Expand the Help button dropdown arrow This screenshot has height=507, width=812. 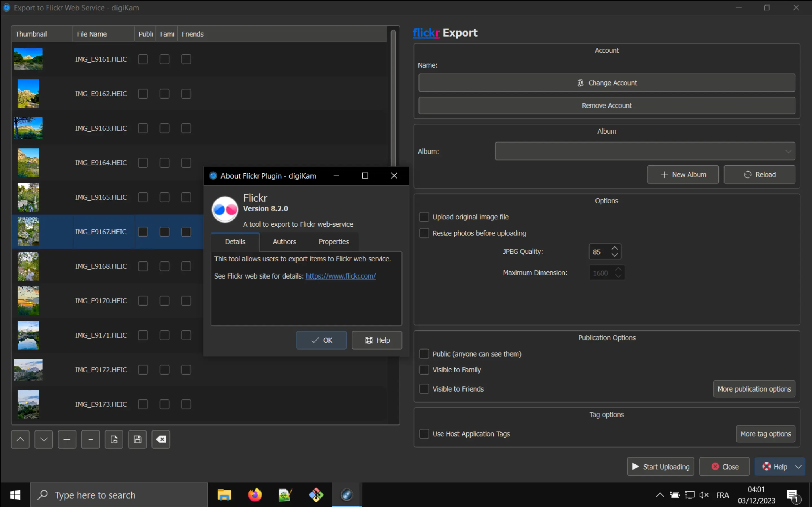799,466
